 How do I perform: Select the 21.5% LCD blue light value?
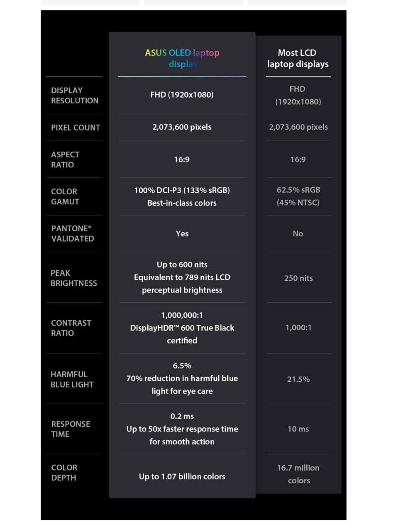pyautogui.click(x=298, y=379)
